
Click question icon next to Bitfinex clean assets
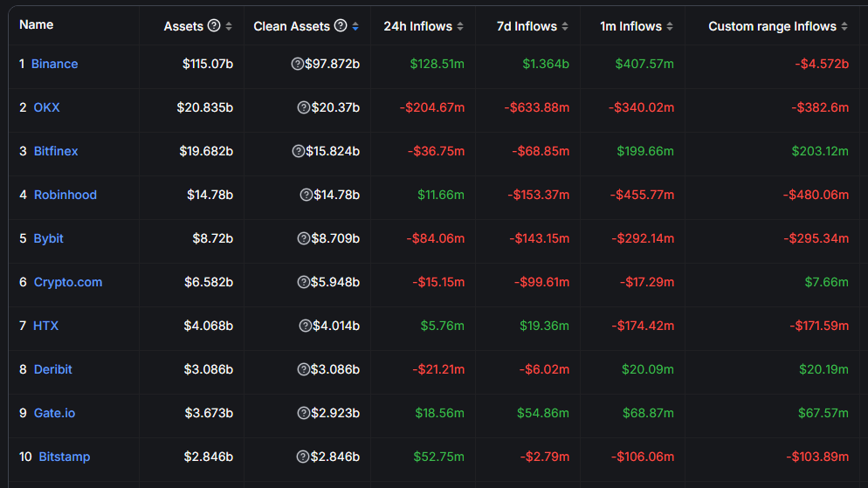[298, 151]
